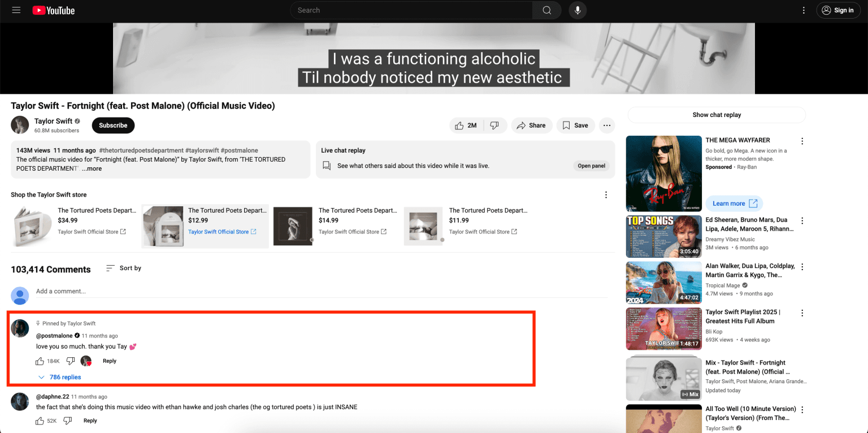
Task: Click Show chat replay
Action: tap(717, 115)
